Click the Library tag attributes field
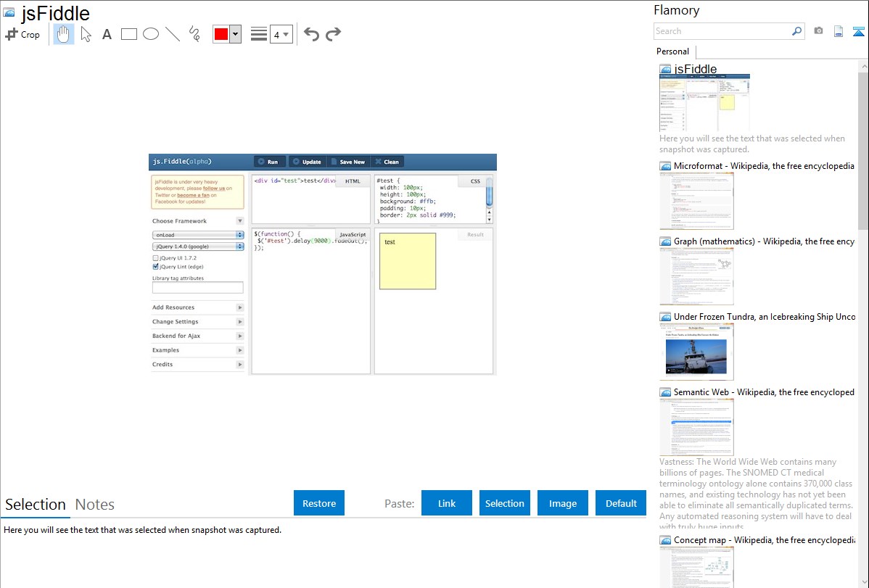 (x=198, y=288)
